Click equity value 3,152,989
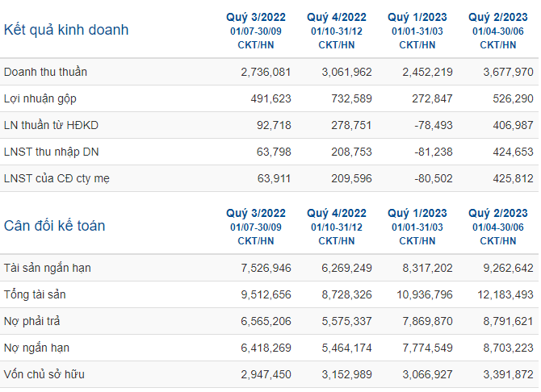 point(346,374)
